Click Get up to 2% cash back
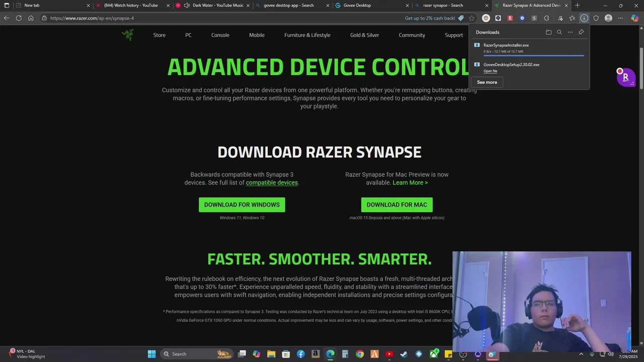Viewport: 644px width, 362px height. (434, 18)
